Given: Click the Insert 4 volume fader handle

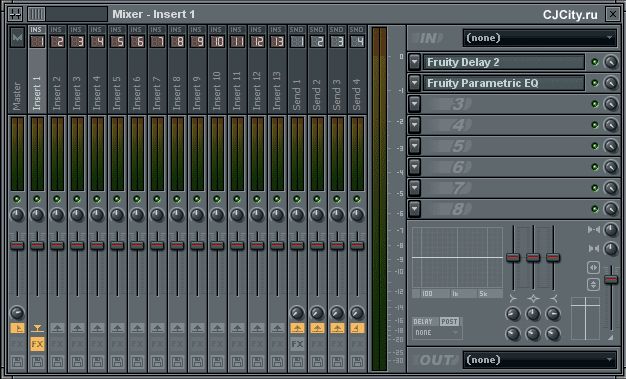Looking at the screenshot, I should tap(97, 245).
